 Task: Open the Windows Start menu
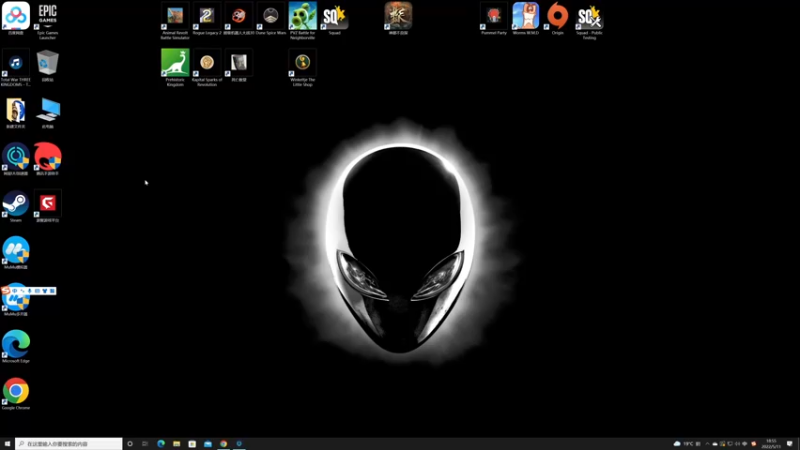[x=7, y=444]
